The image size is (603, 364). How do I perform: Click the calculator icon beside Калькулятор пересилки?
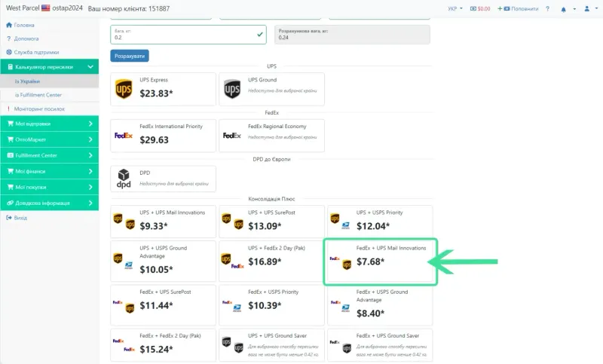[10, 67]
